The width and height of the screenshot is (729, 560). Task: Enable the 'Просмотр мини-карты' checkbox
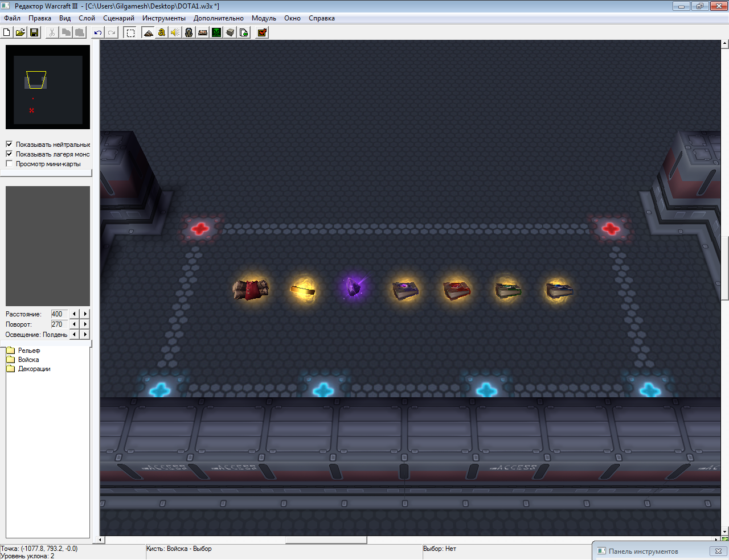coord(9,164)
